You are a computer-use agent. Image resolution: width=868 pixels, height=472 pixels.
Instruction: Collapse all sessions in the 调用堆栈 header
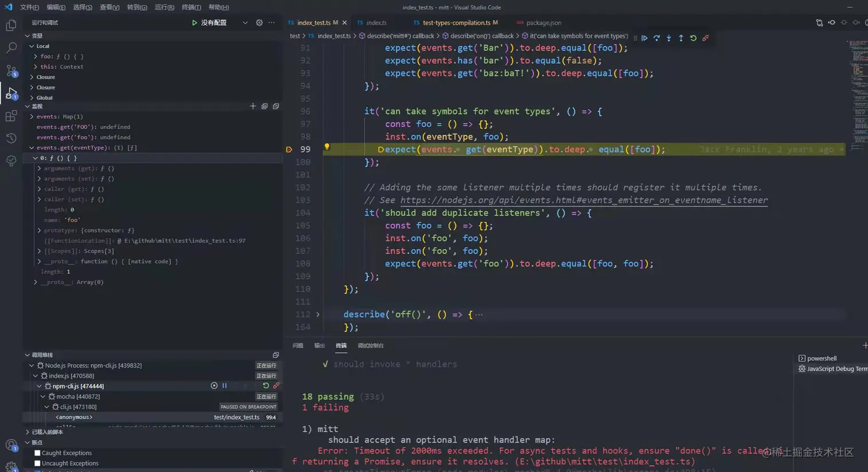point(276,355)
